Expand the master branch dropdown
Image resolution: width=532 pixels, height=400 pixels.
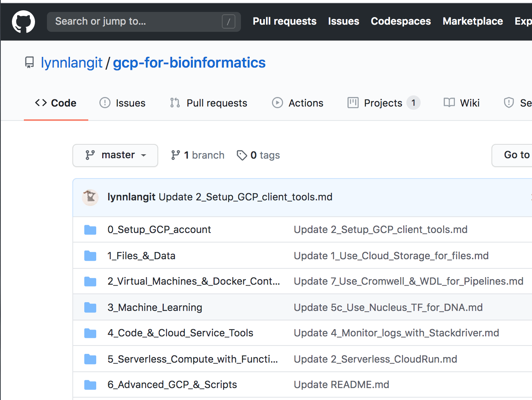pyautogui.click(x=115, y=155)
